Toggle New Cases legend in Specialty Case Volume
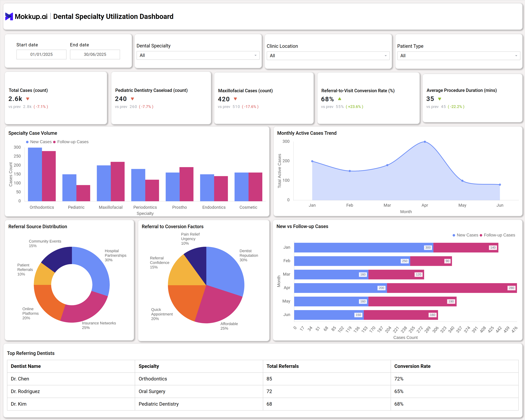 [39, 142]
